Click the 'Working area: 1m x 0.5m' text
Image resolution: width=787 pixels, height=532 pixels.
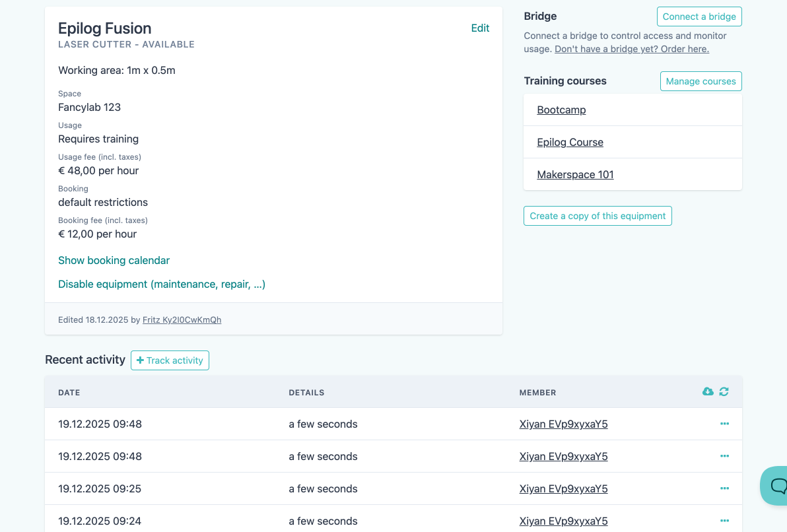116,70
